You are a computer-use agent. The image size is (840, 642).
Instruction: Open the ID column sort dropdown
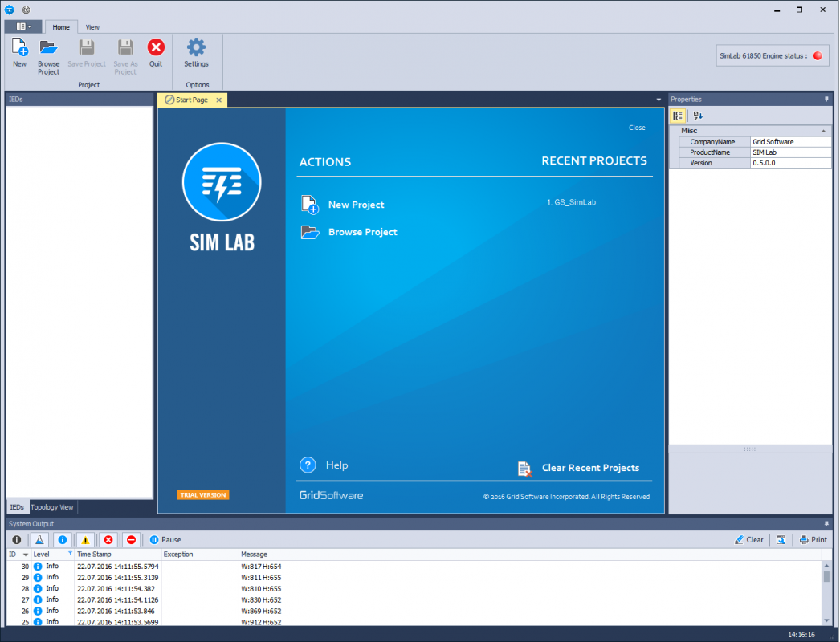pos(27,553)
